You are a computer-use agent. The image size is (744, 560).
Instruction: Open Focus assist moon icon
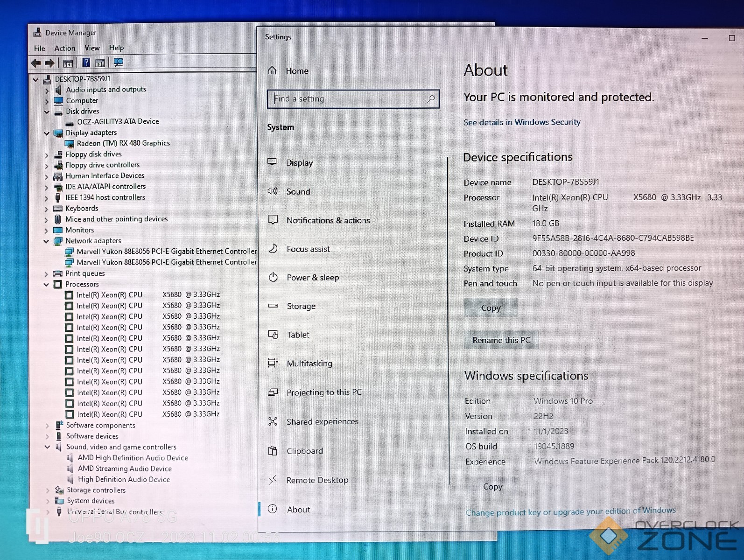273,248
